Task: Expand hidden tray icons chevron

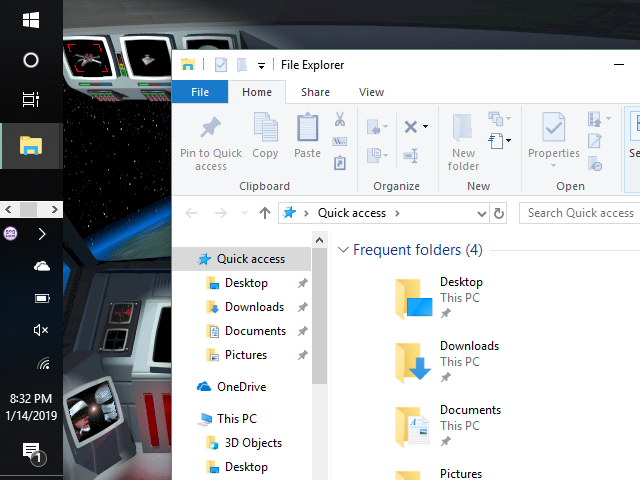Action: [42, 234]
